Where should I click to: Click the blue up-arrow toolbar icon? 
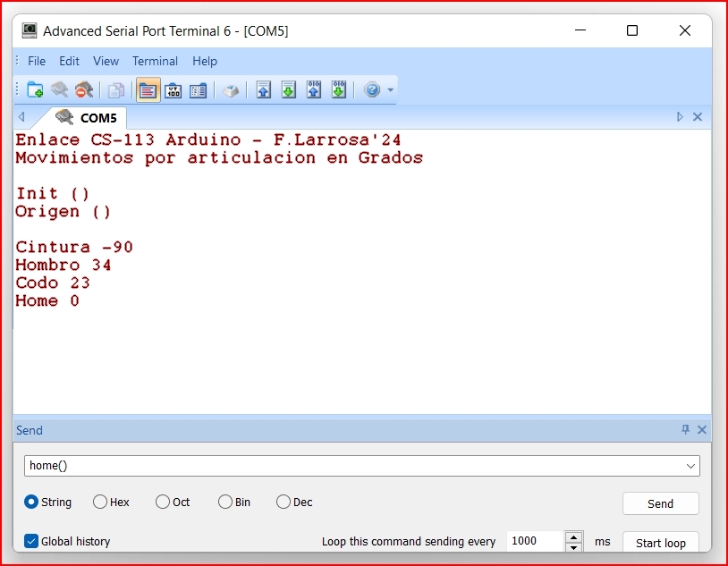(x=264, y=89)
